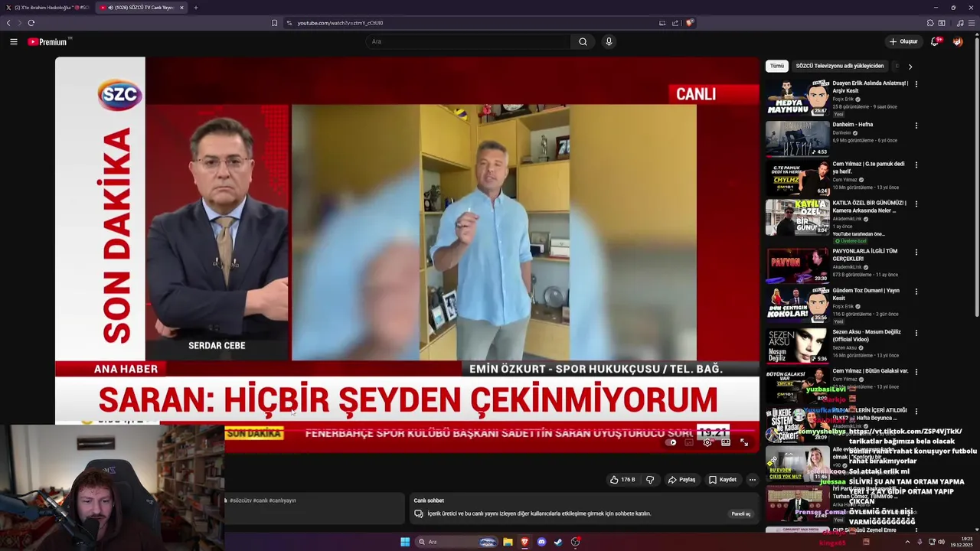This screenshot has height=551, width=980.
Task: Open chat panel via Paneli aç
Action: pos(741,514)
